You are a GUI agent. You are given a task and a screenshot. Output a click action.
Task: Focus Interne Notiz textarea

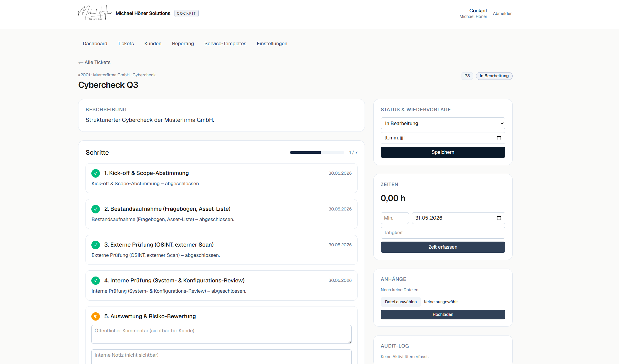[x=222, y=357]
